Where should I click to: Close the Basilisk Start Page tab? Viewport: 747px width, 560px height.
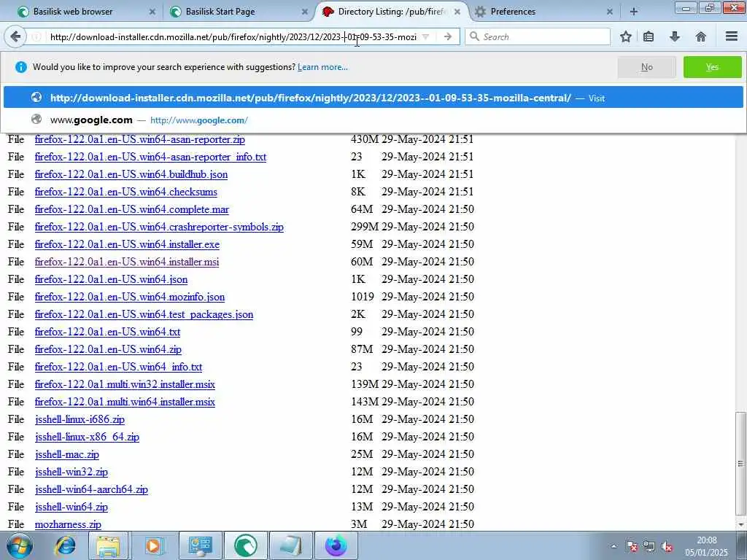[304, 12]
